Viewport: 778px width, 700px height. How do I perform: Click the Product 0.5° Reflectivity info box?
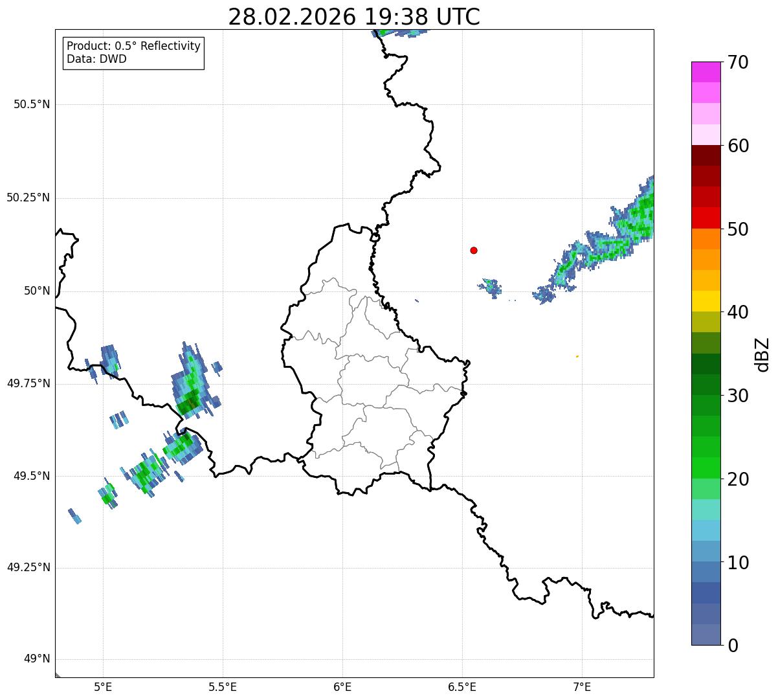(x=133, y=53)
